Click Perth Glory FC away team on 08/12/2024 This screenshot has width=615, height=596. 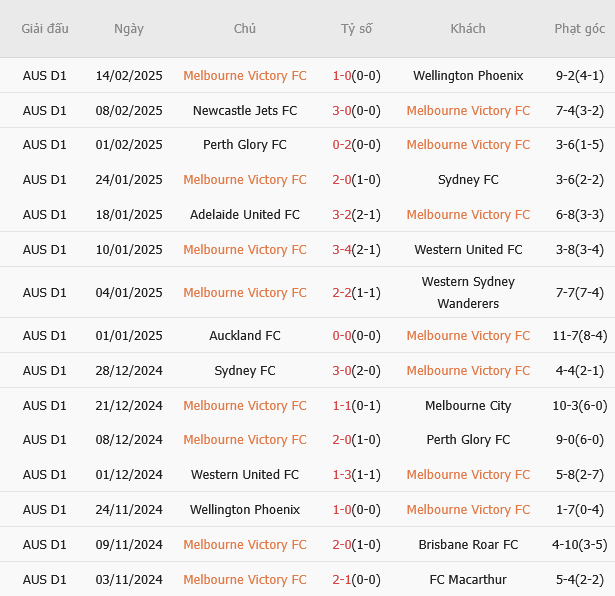(x=468, y=440)
